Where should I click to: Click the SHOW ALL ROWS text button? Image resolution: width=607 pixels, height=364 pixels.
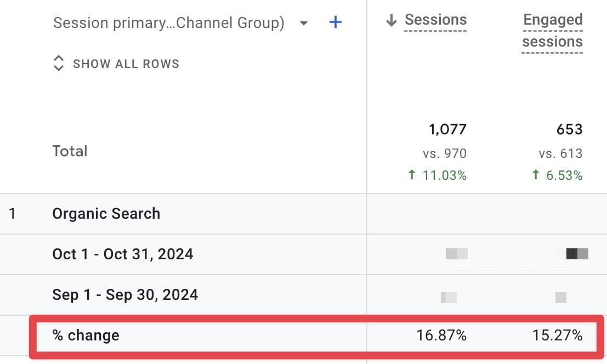125,64
